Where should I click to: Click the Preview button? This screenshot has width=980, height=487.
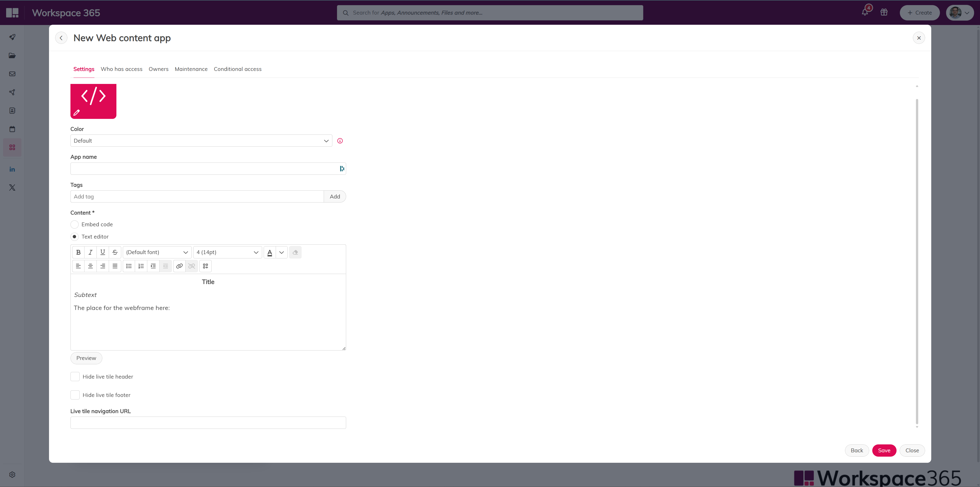(86, 358)
